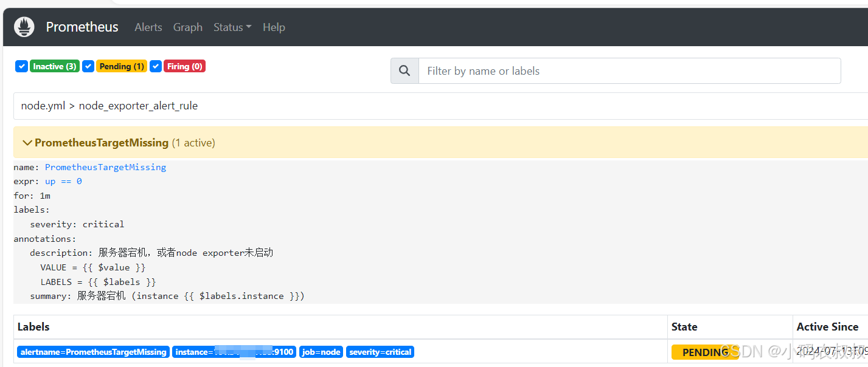Click the PENDING state badge

coord(705,352)
